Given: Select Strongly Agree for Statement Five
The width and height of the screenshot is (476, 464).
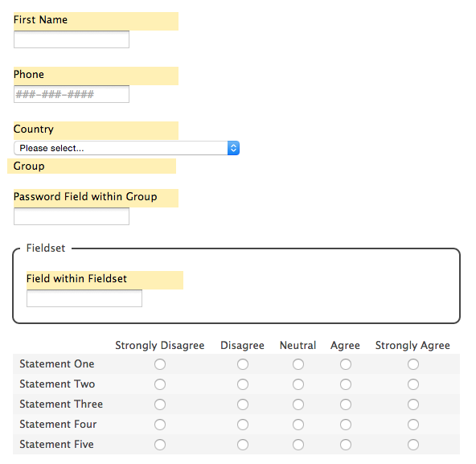Looking at the screenshot, I should click(x=413, y=445).
